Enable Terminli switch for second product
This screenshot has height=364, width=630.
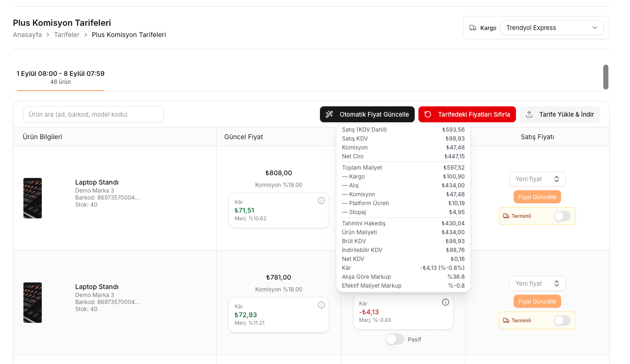[x=562, y=320]
